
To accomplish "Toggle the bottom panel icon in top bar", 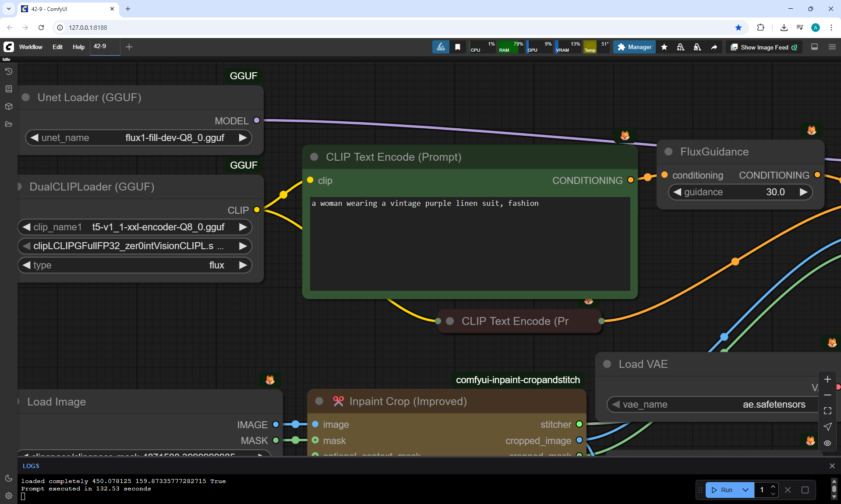I will [x=814, y=47].
